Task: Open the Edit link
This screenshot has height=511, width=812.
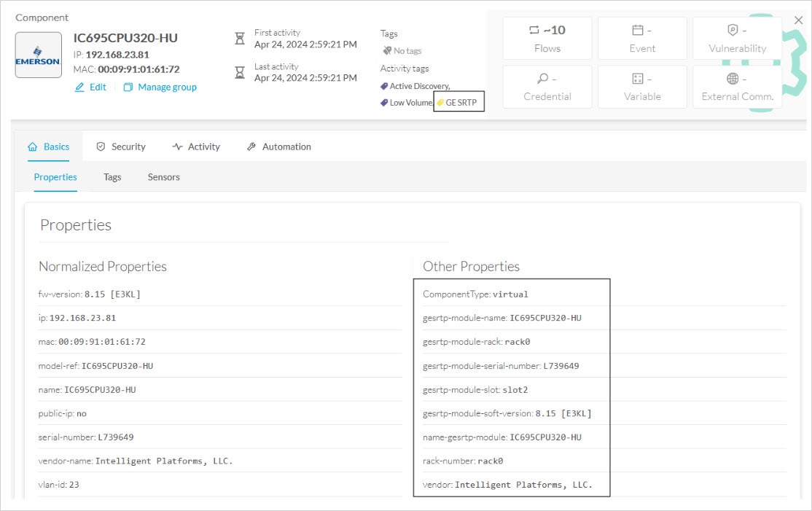Action: click(98, 87)
